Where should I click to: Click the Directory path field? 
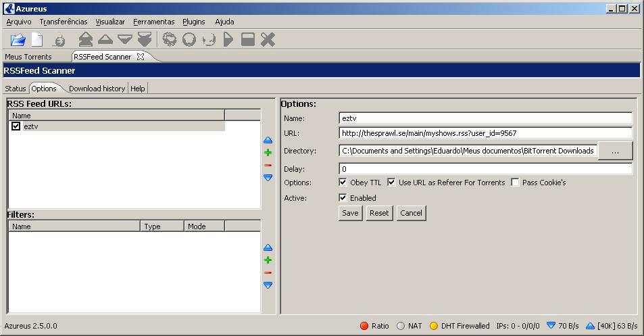click(x=468, y=151)
